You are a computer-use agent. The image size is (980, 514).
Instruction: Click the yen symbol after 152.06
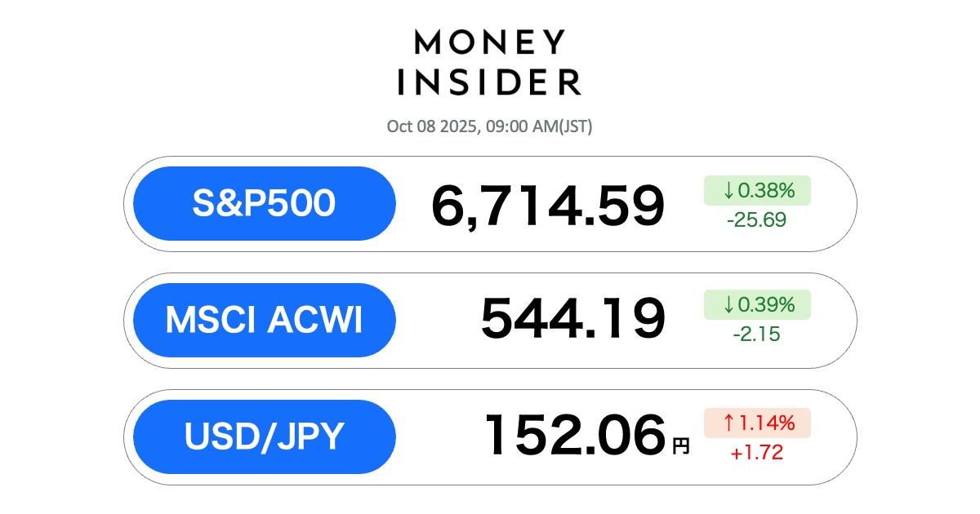point(681,445)
